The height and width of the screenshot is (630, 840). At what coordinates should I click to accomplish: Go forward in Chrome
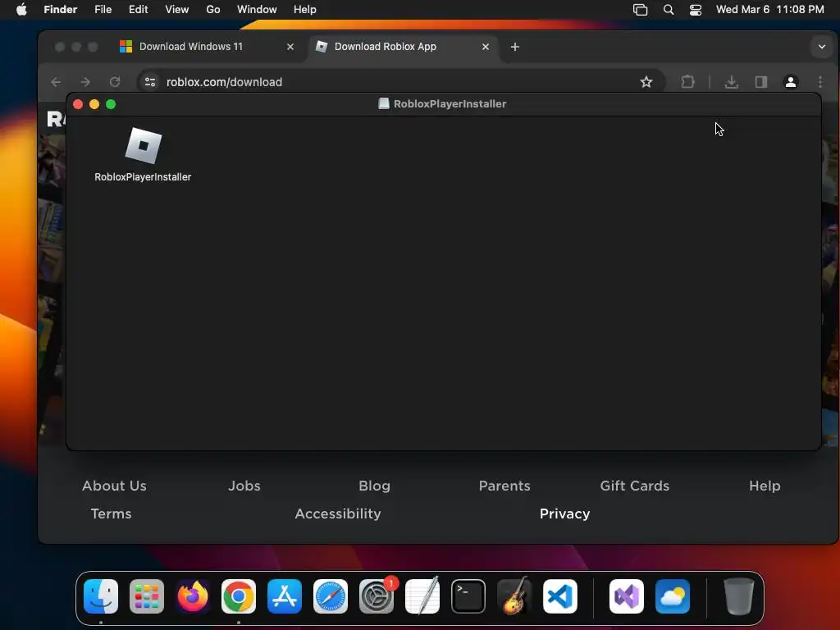[x=85, y=82]
